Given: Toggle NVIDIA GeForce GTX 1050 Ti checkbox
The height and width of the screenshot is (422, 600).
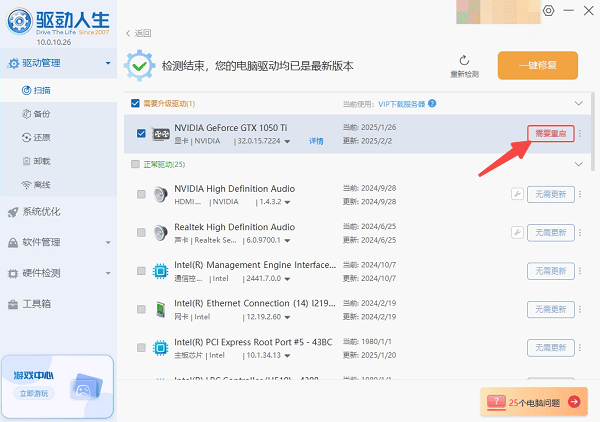Looking at the screenshot, I should 141,134.
